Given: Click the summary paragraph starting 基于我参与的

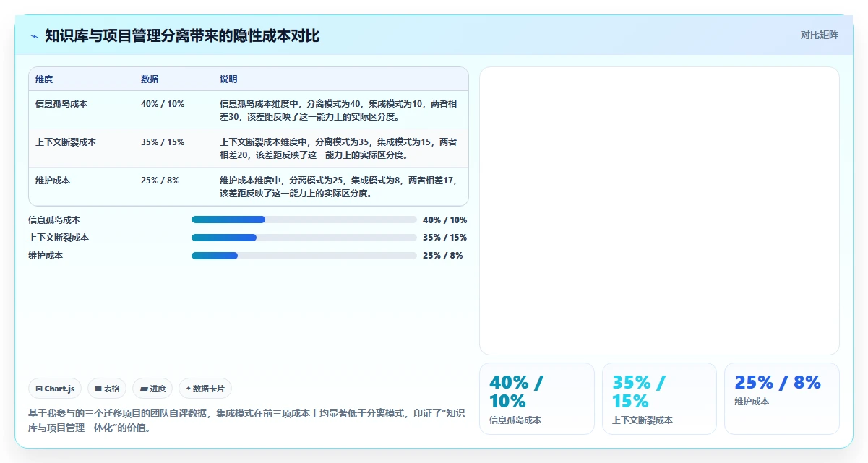Looking at the screenshot, I should (x=246, y=420).
